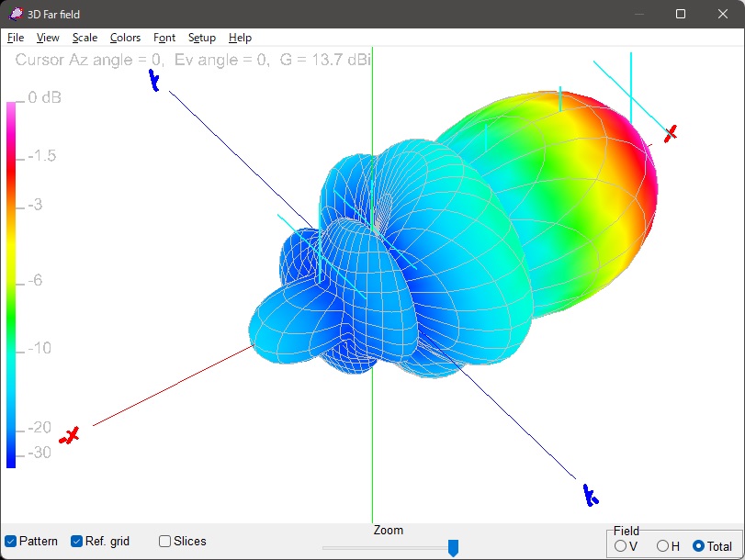Click the red axis marker near the main lobe tip
745x560 pixels.
671,133
